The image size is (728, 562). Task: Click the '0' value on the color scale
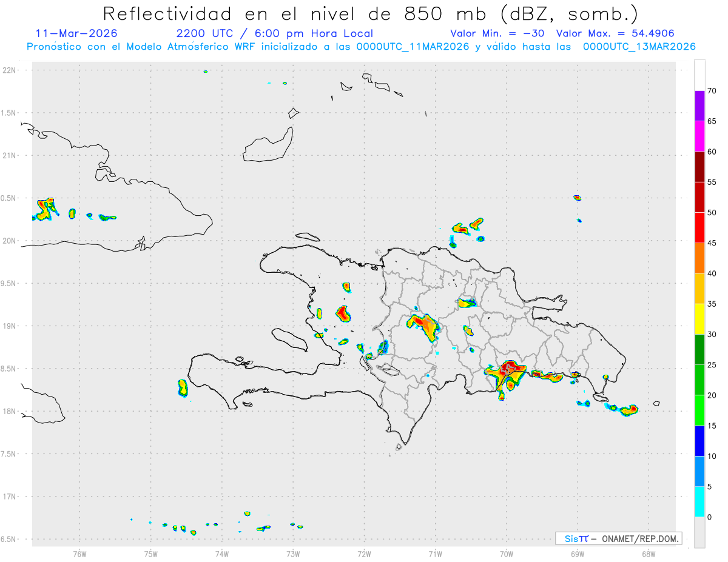point(710,517)
